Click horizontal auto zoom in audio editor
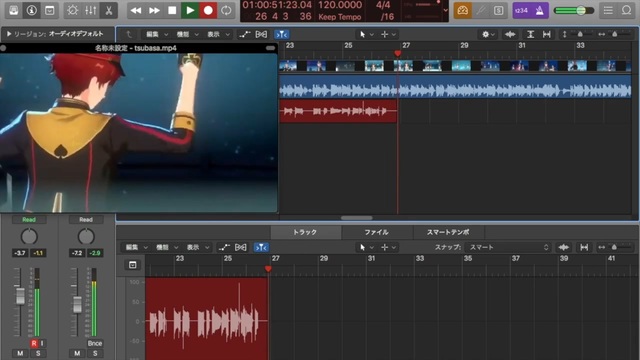This screenshot has width=640, height=360. (x=584, y=247)
